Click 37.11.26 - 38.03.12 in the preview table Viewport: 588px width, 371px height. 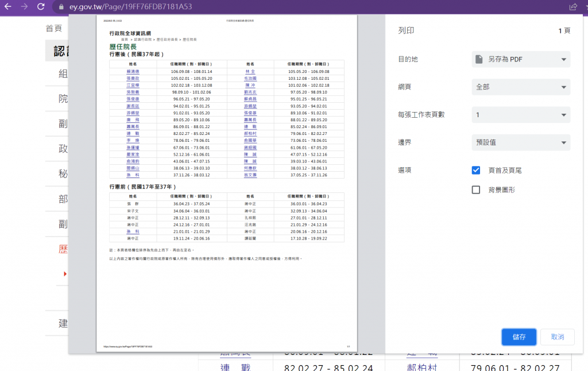[x=191, y=175]
